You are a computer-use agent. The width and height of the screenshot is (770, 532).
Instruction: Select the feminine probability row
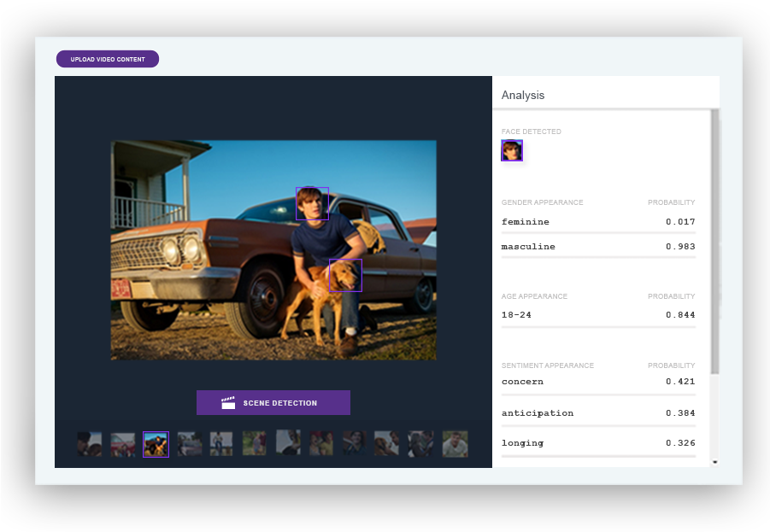coord(598,221)
